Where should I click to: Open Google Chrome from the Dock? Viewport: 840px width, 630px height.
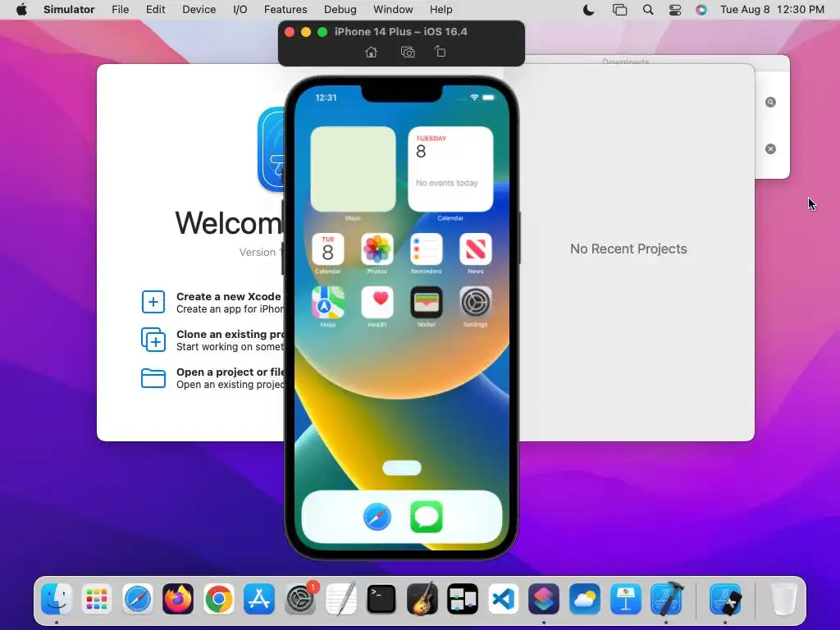[218, 598]
